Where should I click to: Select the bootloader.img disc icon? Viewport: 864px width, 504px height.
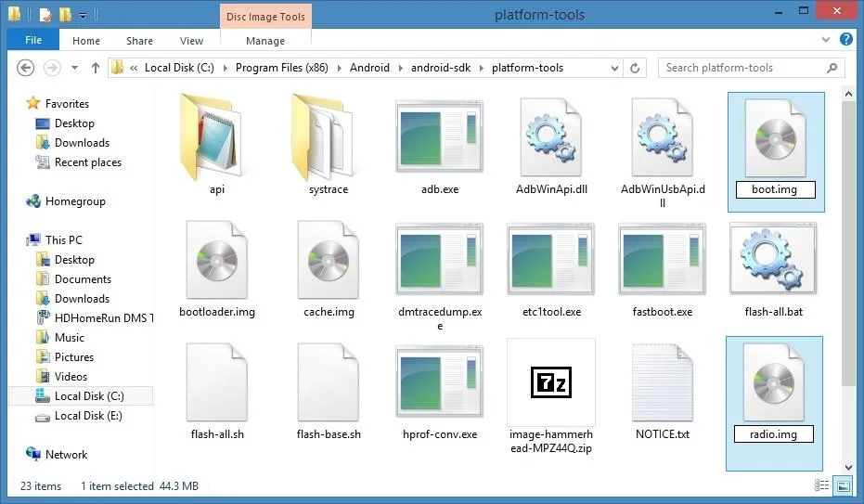pyautogui.click(x=216, y=260)
